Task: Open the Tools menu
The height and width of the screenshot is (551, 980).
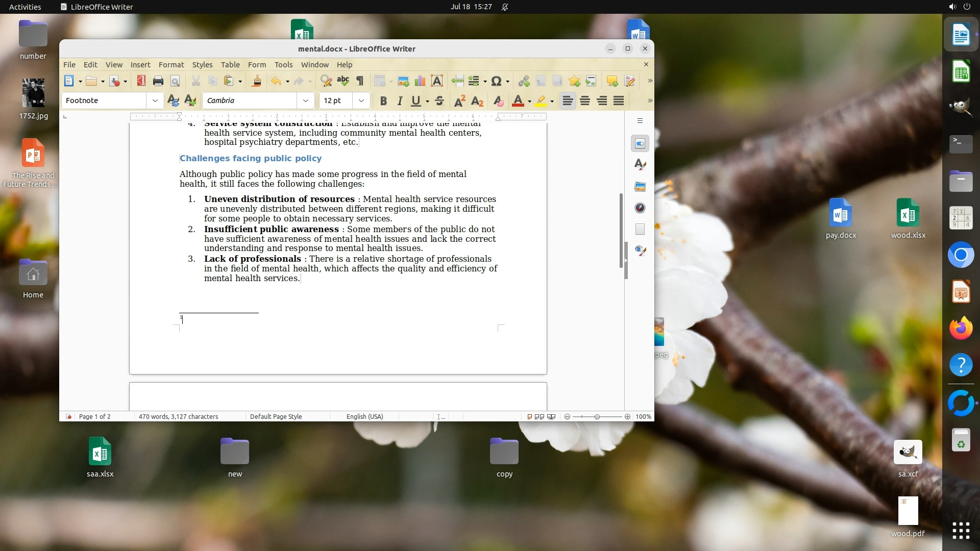Action: 283,65
